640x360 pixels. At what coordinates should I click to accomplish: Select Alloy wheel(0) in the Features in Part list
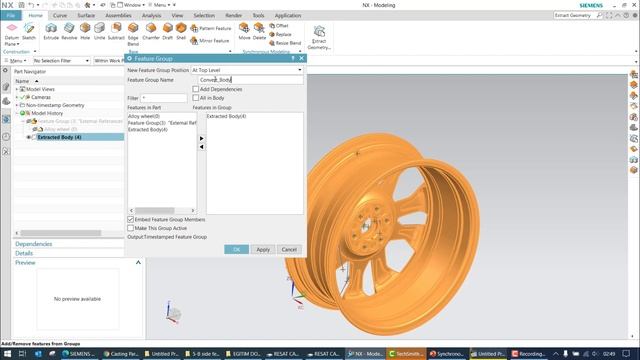[144, 116]
